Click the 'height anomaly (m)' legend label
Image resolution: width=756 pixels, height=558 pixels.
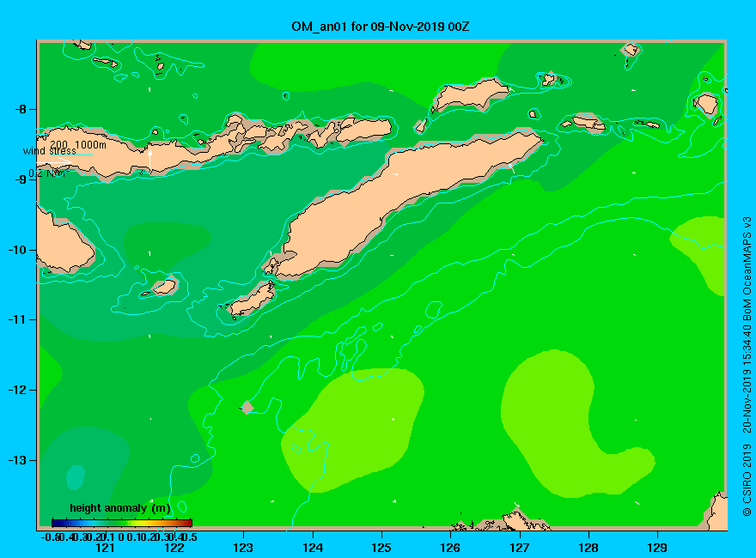pyautogui.click(x=120, y=508)
